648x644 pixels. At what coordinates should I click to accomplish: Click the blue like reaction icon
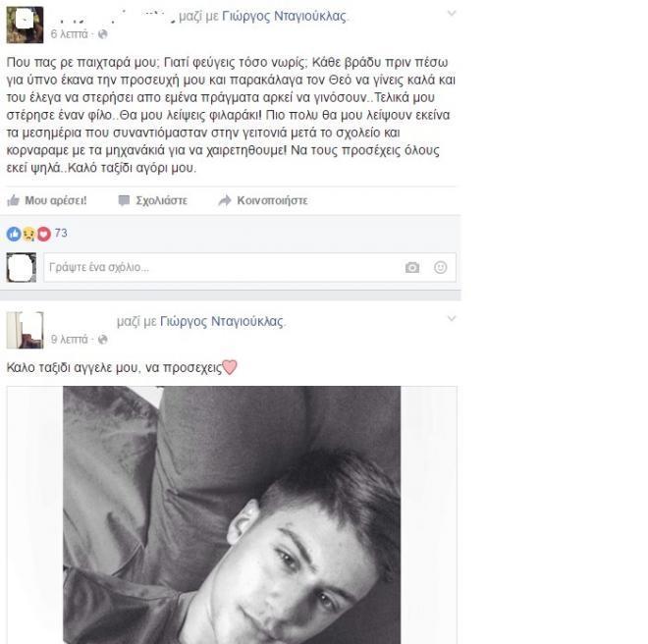point(14,234)
